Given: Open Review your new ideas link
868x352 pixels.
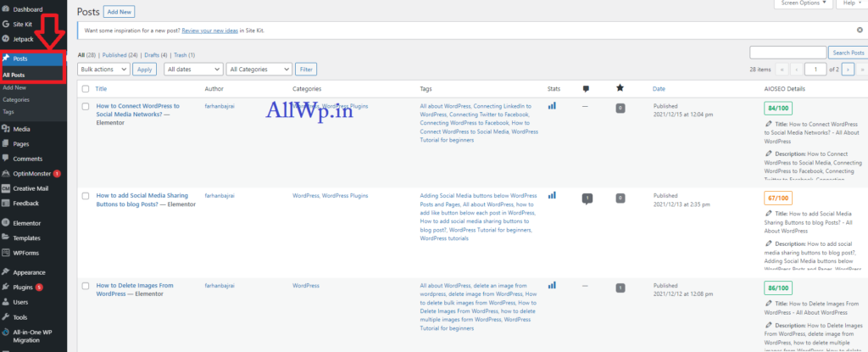Looking at the screenshot, I should [x=210, y=31].
